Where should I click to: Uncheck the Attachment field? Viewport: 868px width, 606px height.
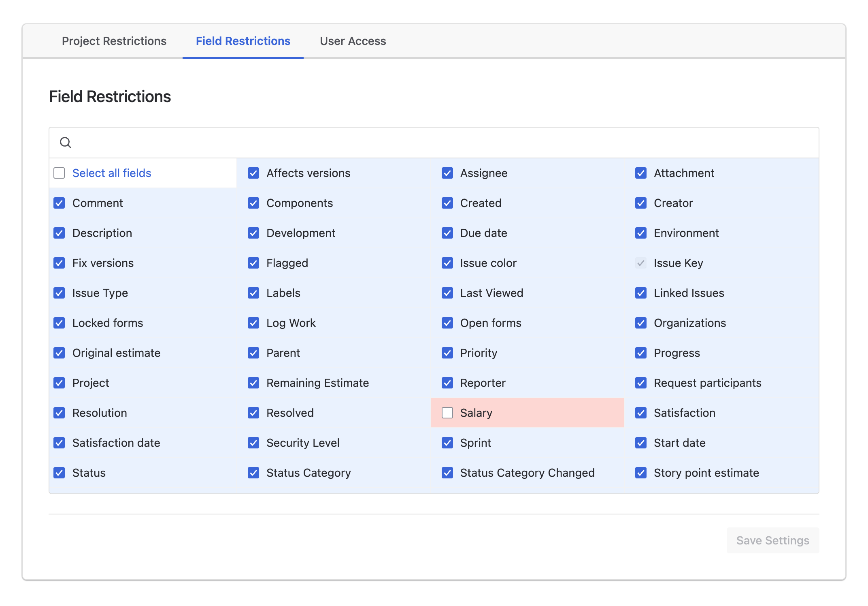640,173
